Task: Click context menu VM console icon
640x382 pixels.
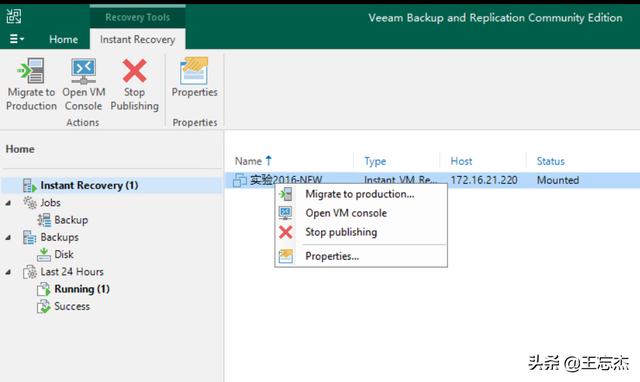Action: click(285, 213)
